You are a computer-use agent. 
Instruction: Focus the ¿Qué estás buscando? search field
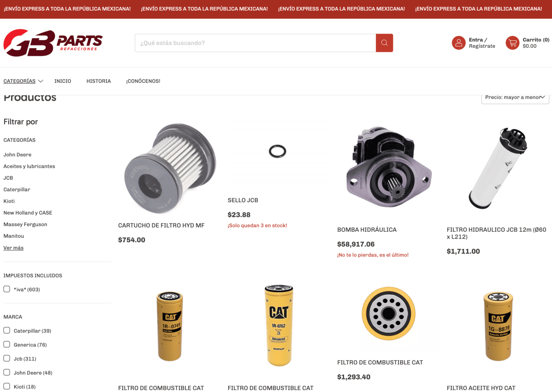(255, 43)
